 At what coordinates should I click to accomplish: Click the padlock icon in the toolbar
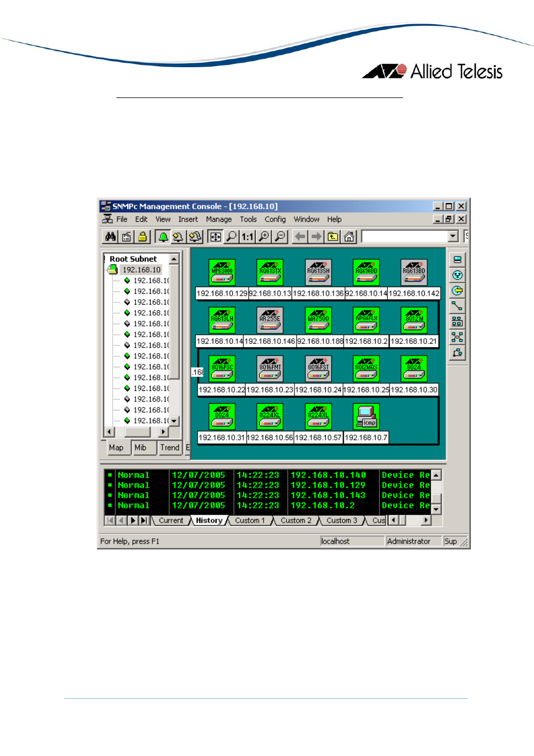(143, 237)
